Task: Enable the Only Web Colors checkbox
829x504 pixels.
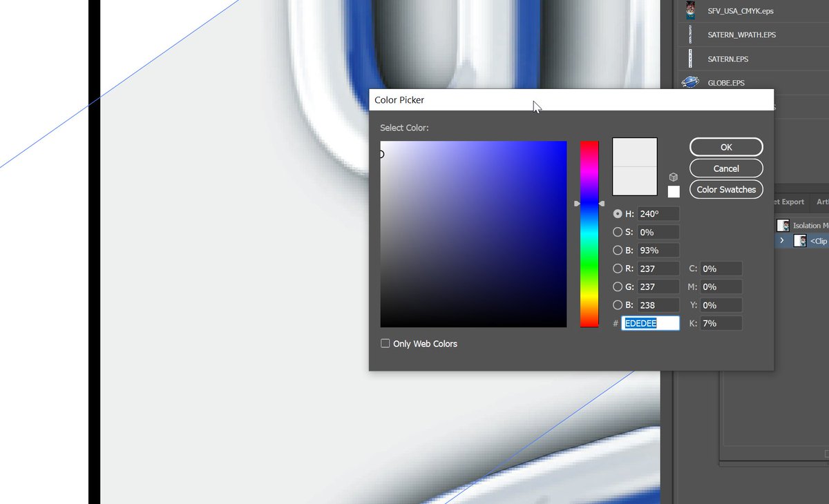Action: click(x=385, y=343)
